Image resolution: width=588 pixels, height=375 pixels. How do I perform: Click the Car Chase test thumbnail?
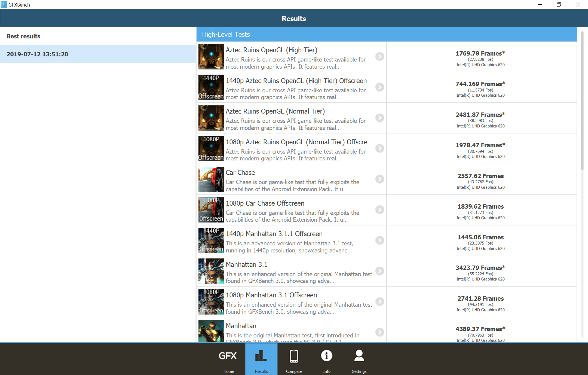point(211,179)
